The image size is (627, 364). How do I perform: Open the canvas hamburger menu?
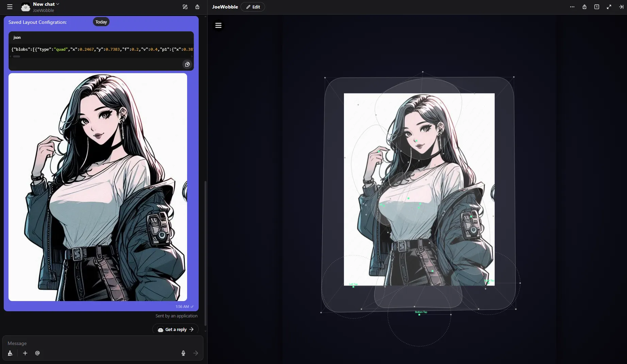(x=218, y=26)
